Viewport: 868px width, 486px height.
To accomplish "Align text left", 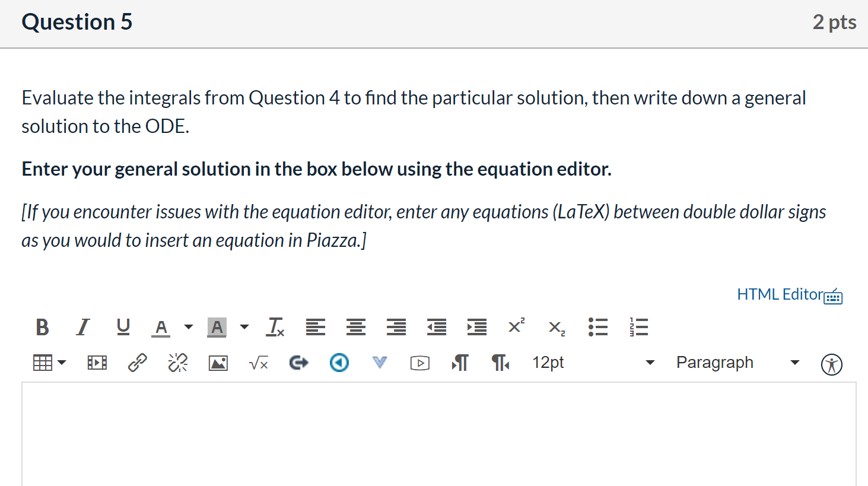I will pos(315,327).
